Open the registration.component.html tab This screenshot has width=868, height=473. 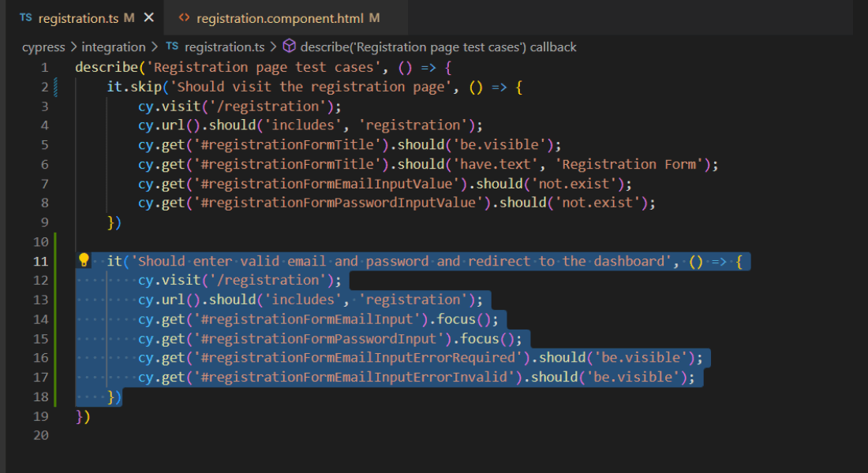point(286,18)
